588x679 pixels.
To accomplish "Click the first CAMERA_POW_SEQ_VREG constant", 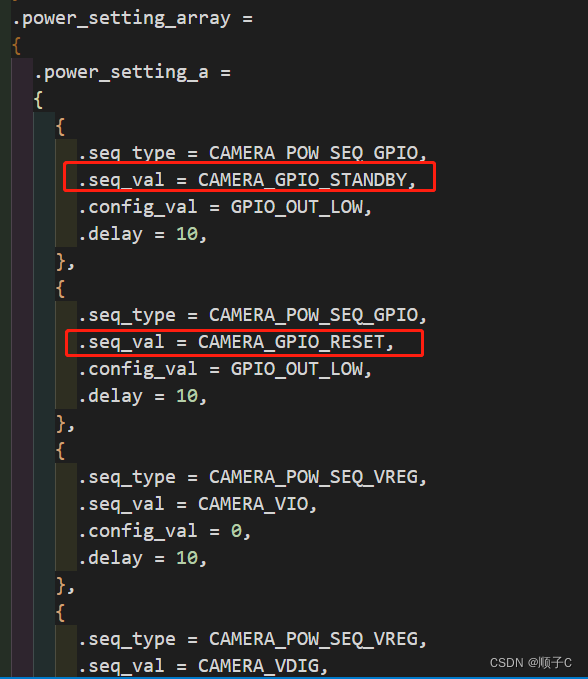I will [313, 477].
